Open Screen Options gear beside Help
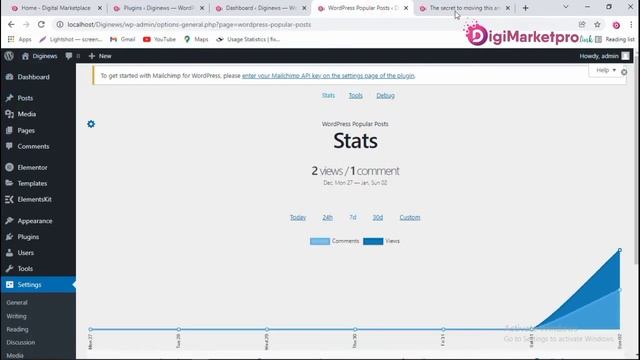The width and height of the screenshot is (640, 360). (x=624, y=72)
